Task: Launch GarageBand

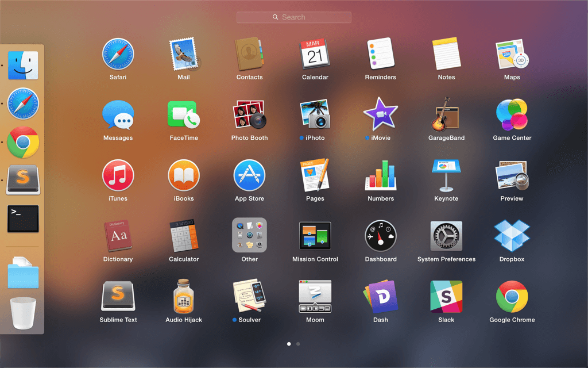Action: point(446,115)
